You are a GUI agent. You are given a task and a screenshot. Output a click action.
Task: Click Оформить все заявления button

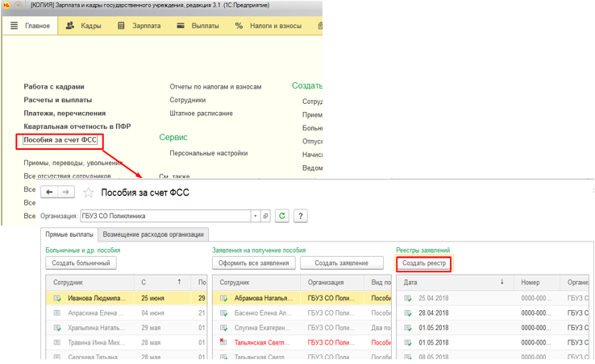click(254, 263)
